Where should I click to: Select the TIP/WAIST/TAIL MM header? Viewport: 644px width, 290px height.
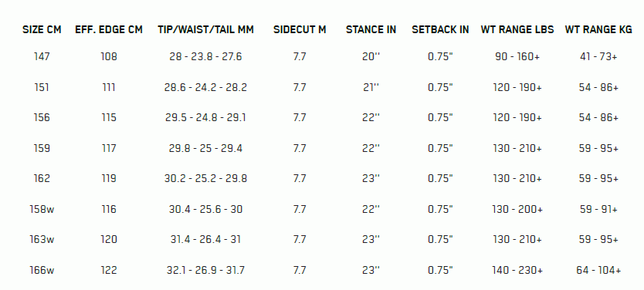coord(205,29)
